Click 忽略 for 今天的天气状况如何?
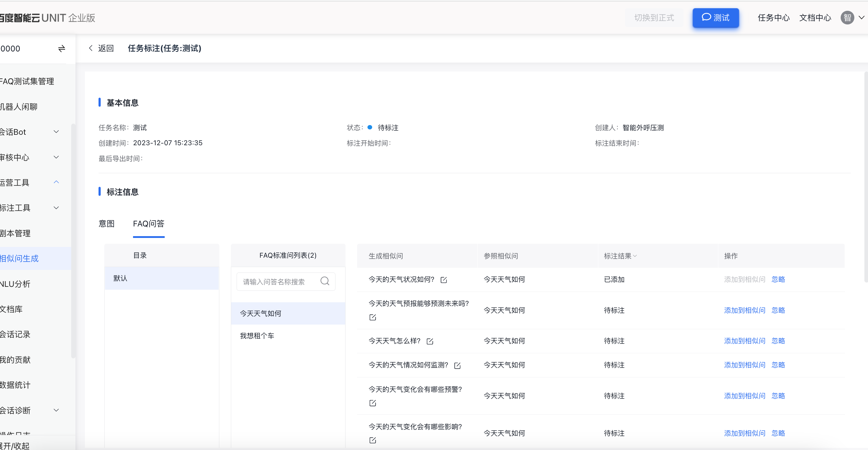This screenshot has height=450, width=868. [778, 279]
